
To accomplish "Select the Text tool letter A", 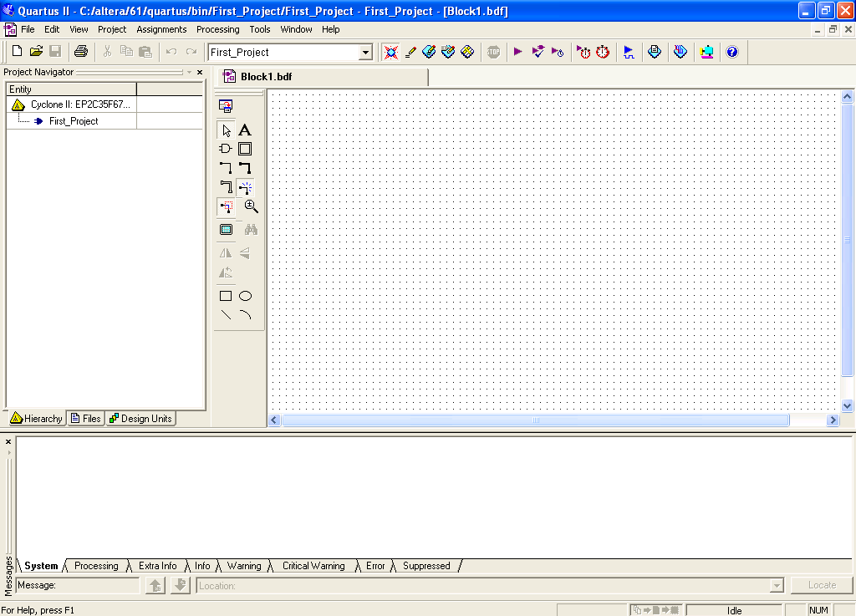I will (245, 130).
